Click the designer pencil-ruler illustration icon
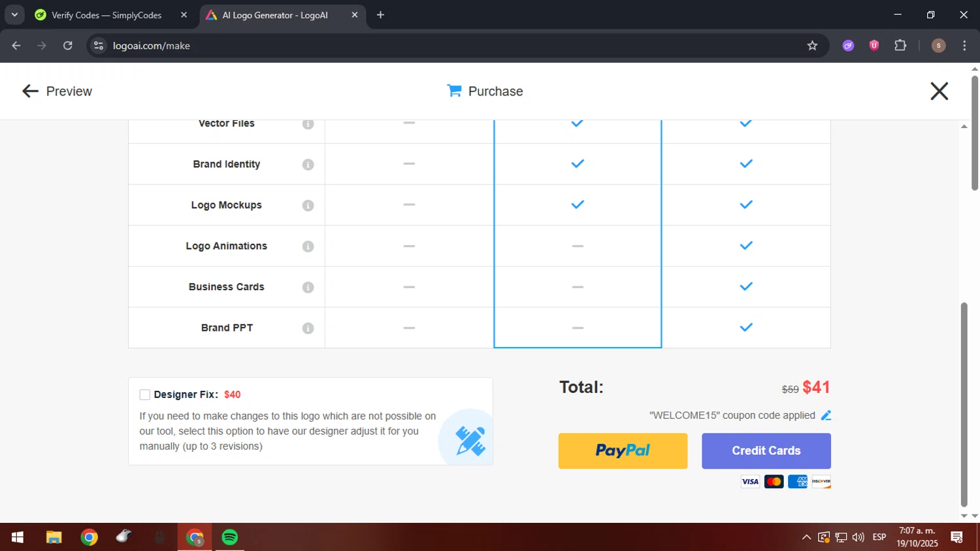The width and height of the screenshot is (980, 551). (x=470, y=440)
